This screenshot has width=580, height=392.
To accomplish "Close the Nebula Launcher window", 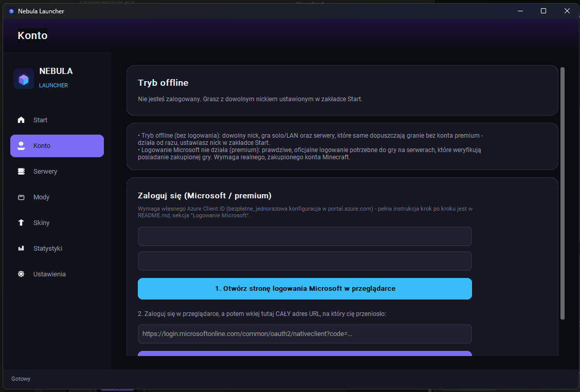I will (567, 11).
